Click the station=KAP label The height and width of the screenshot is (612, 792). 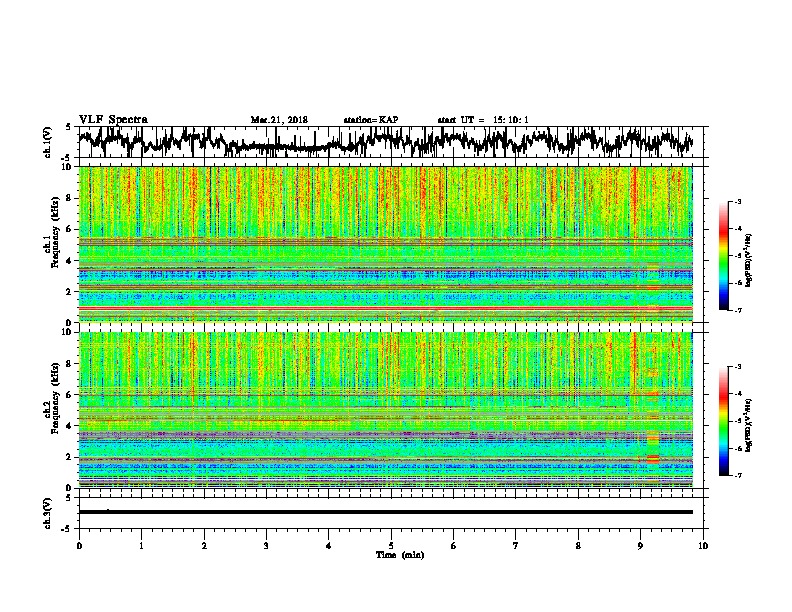(371, 120)
